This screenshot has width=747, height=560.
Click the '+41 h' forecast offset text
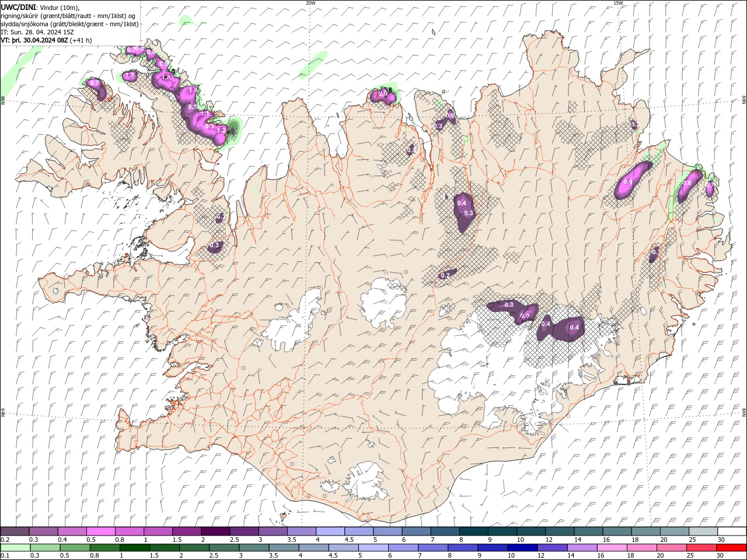(81, 40)
